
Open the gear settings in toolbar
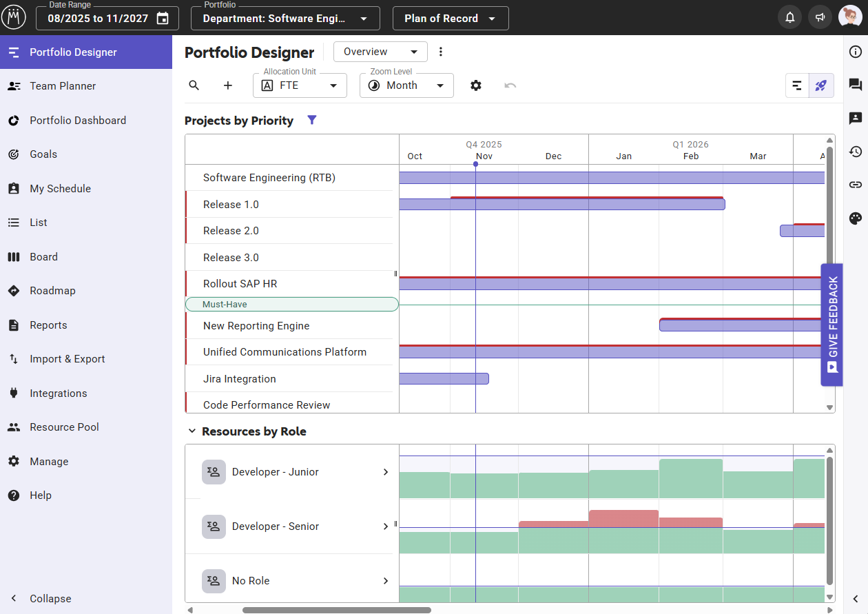476,85
